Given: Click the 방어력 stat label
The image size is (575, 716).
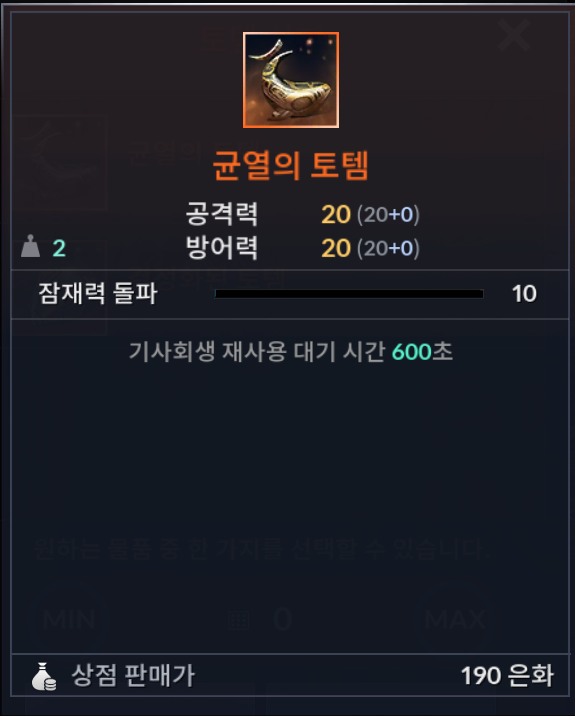Looking at the screenshot, I should click(222, 247).
